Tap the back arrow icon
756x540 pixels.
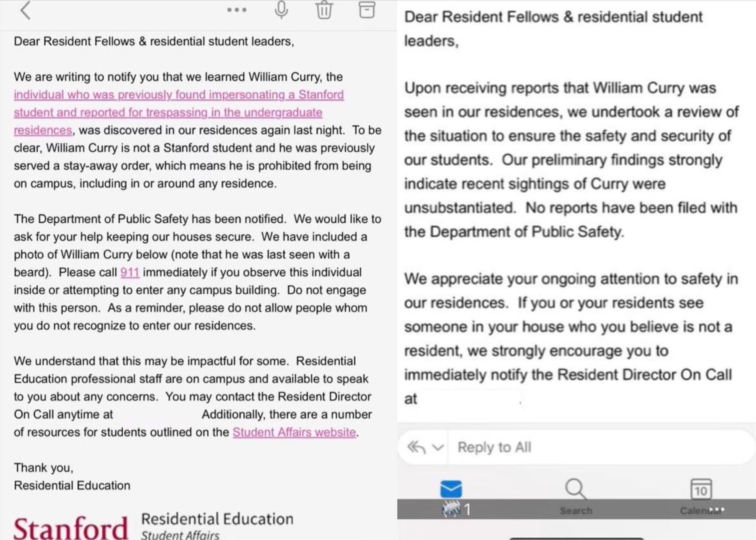pyautogui.click(x=26, y=10)
